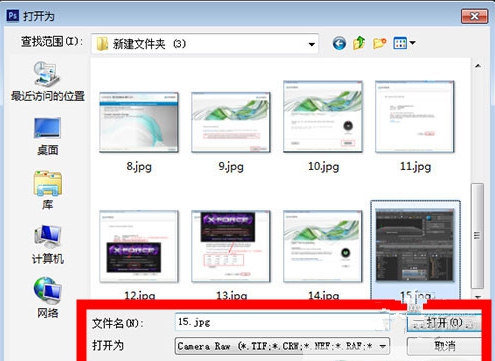Click the file list scroll up arrow

click(478, 66)
